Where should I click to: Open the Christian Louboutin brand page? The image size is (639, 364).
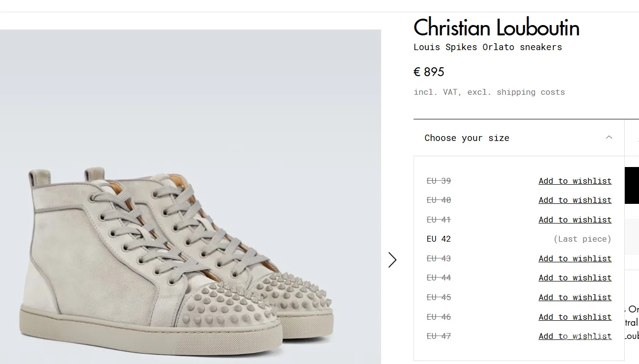point(496,28)
